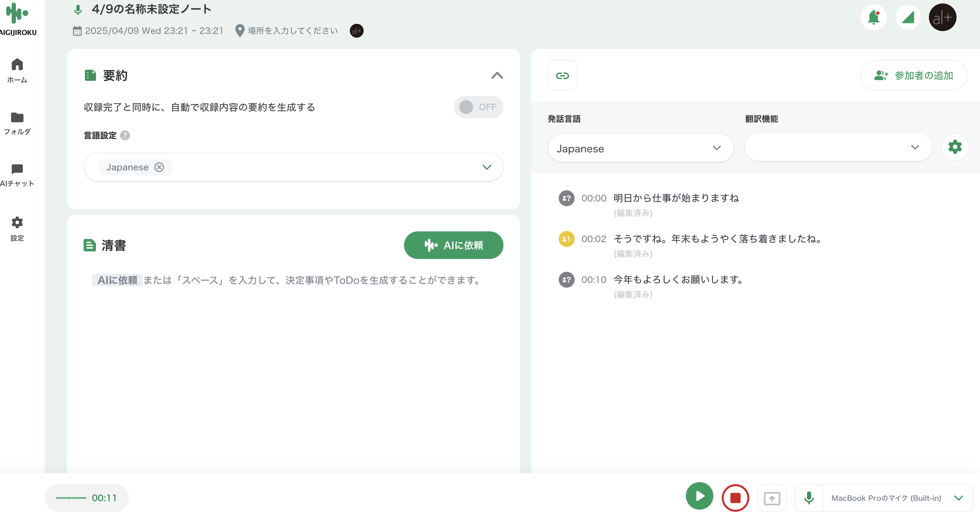Screen dimensions: 980x518
Task: Click transcript 明日から仕事が始まりますね
Action: [676, 198]
